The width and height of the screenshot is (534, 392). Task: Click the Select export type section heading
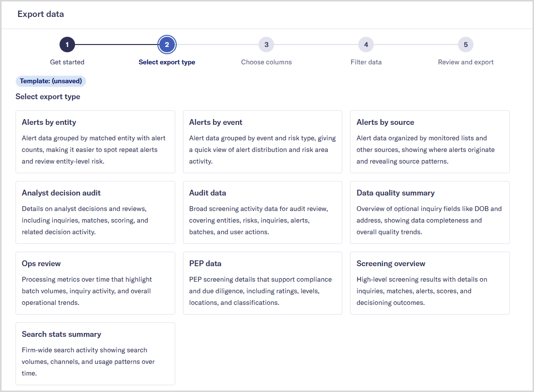coord(47,97)
